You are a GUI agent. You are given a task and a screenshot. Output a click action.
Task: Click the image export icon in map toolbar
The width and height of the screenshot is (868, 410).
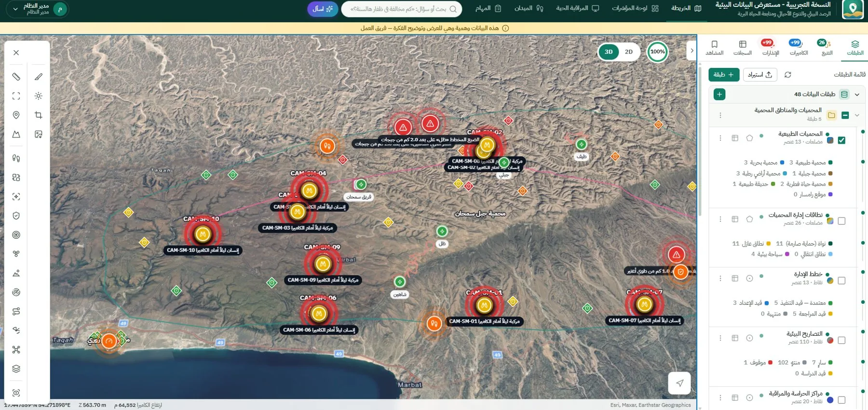pos(39,134)
